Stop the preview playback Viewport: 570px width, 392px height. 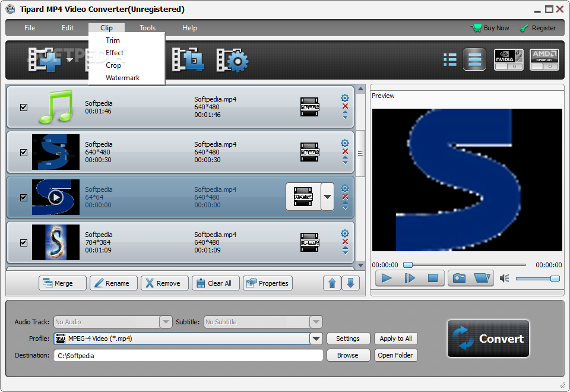pos(432,278)
